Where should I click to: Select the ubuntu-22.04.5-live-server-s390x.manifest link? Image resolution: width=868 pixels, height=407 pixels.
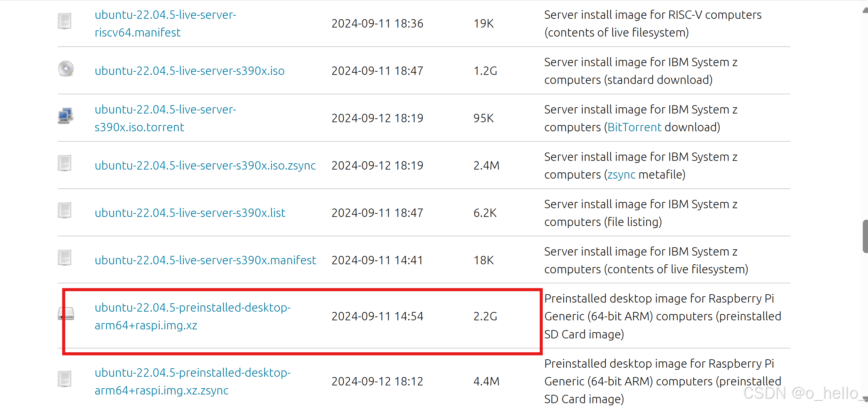205,260
